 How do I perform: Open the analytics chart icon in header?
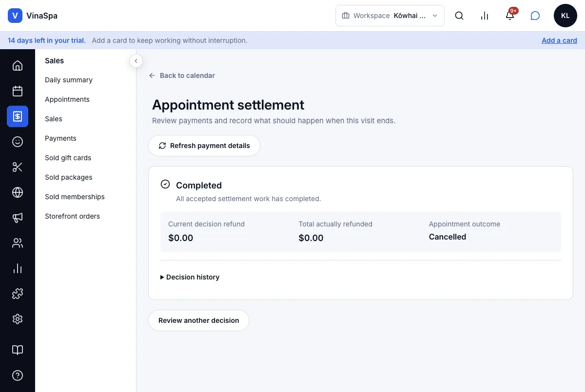(x=485, y=16)
